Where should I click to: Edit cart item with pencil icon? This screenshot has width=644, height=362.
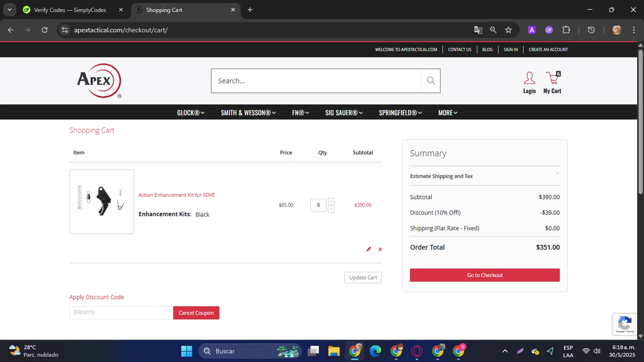pyautogui.click(x=368, y=249)
